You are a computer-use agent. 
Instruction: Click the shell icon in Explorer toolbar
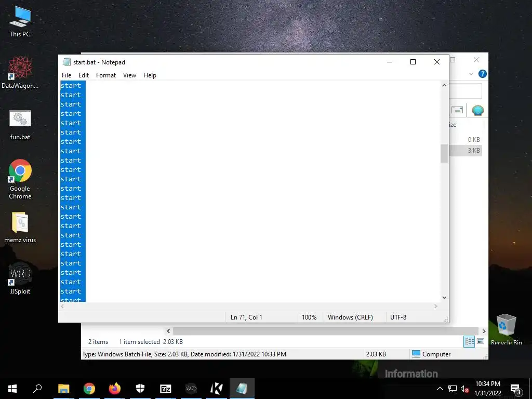click(x=478, y=110)
